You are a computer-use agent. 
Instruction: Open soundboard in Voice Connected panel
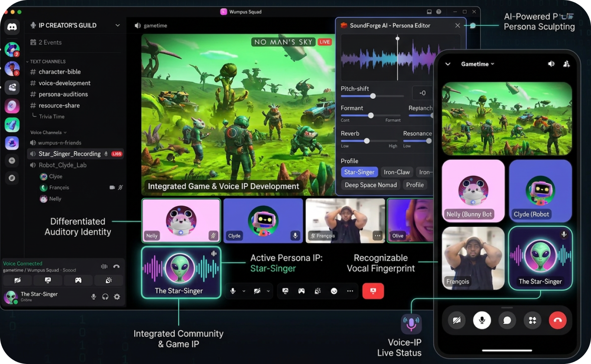click(x=109, y=280)
